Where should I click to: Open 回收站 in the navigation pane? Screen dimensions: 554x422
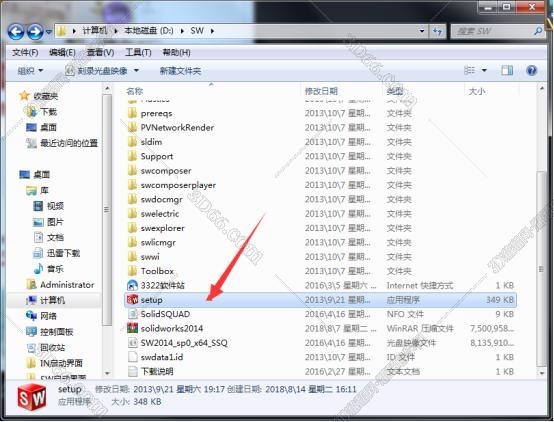coord(52,347)
